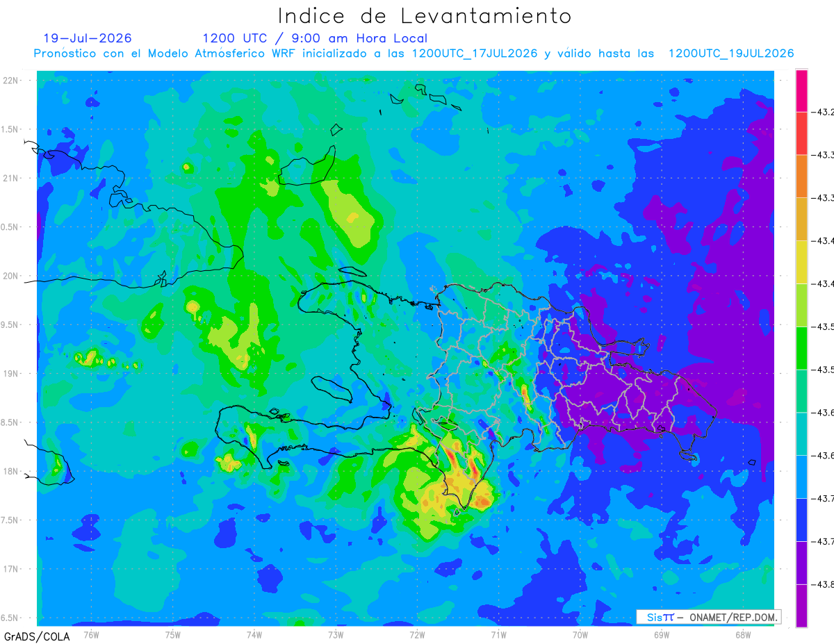Viewport: 834px width, 644px height.
Task: Click '1200UTC_19JUL2026' valid time in subtitle
Action: 730,53
